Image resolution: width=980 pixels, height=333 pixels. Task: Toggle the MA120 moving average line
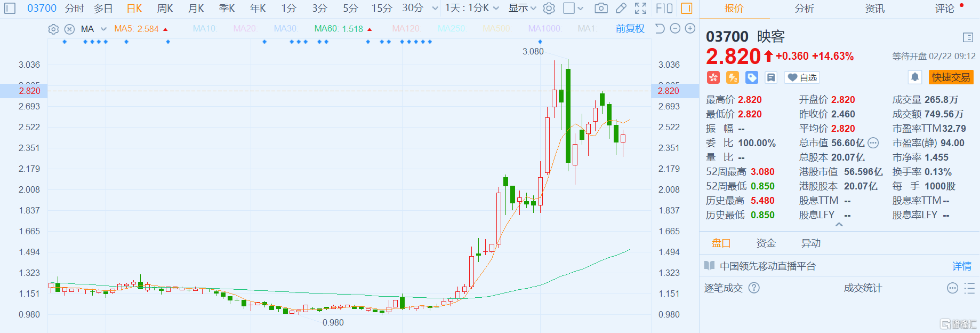point(406,29)
